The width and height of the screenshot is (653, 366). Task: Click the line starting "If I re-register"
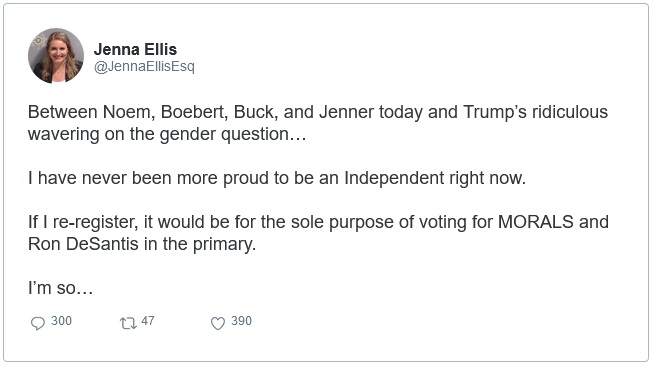[318, 222]
